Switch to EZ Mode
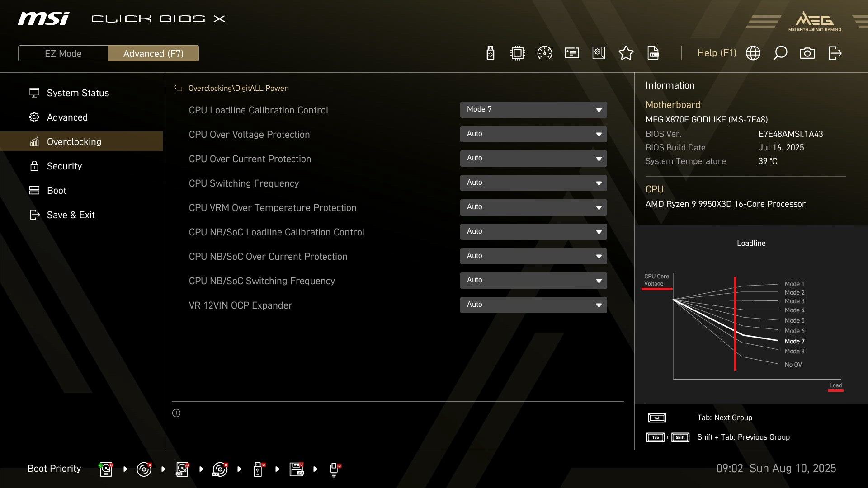 click(63, 53)
